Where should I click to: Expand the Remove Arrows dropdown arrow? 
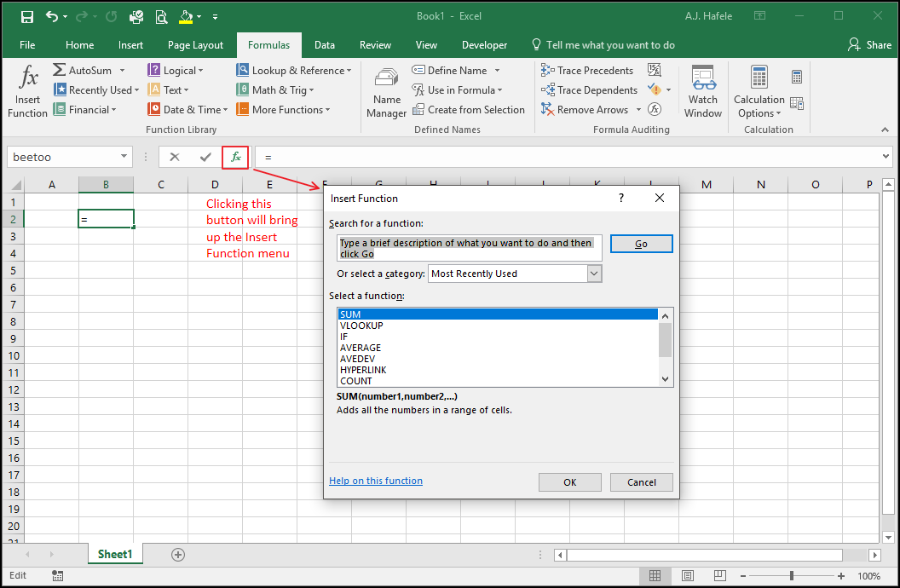pos(638,110)
